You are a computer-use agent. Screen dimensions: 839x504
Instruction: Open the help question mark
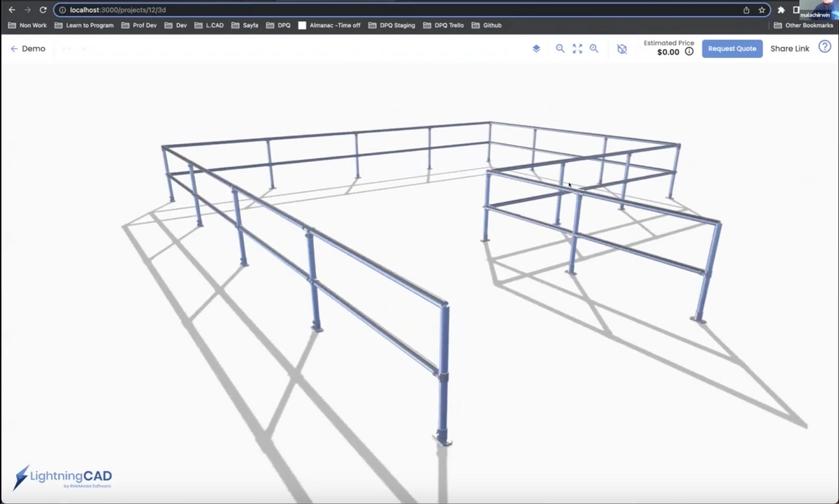coord(825,47)
